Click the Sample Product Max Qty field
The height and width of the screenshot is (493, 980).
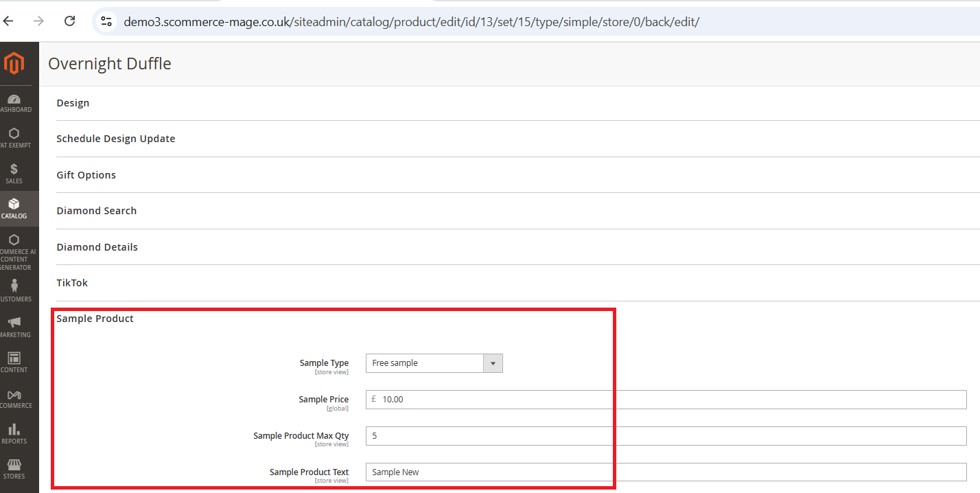click(666, 436)
